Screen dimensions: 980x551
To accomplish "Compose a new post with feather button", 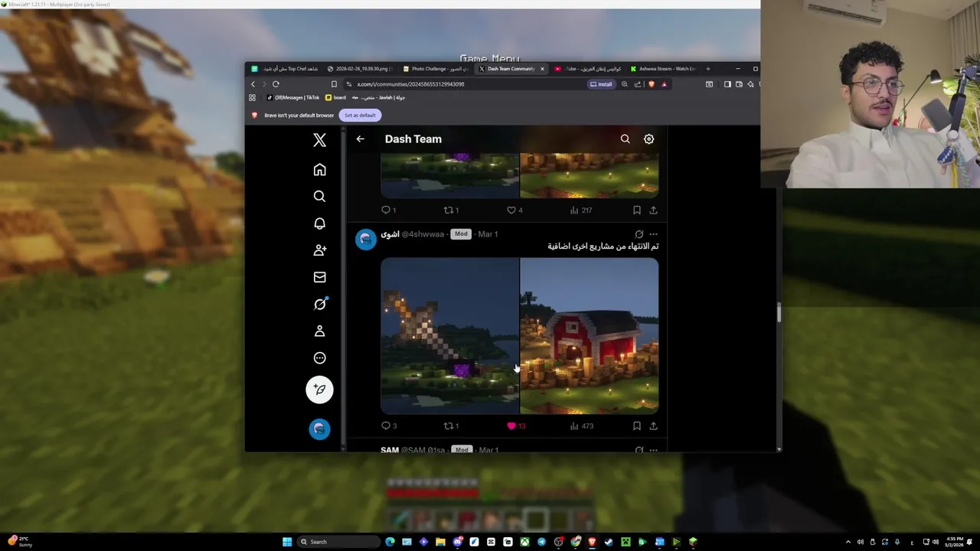I will 319,390.
